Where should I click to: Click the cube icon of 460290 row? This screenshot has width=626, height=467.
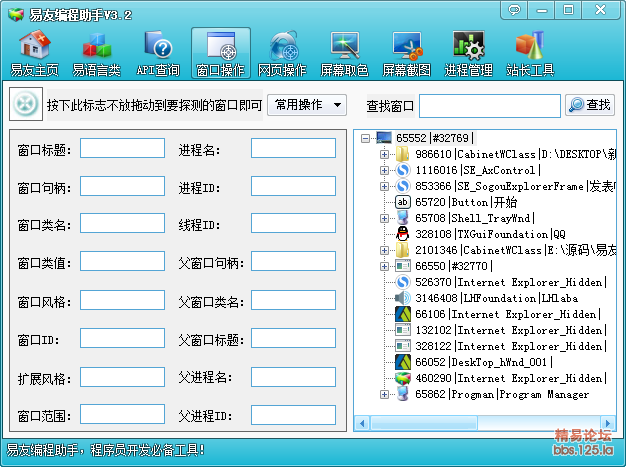point(403,378)
